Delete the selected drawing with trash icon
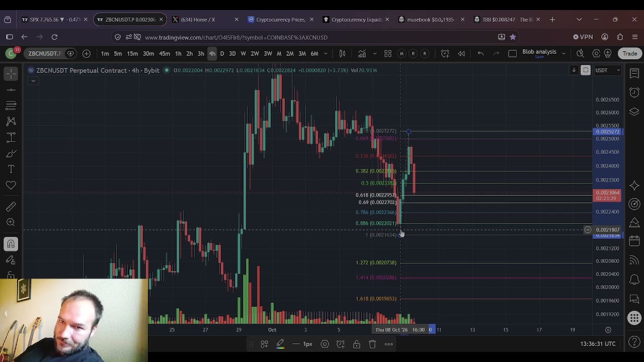 pos(372,344)
